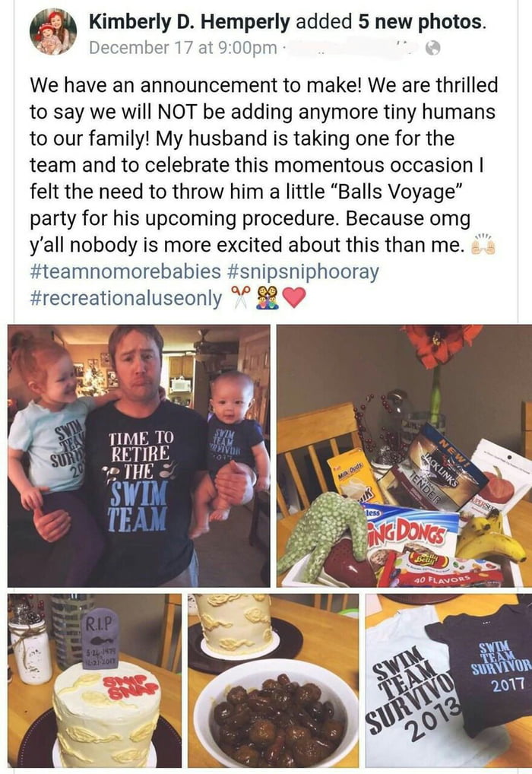Open the snack gift basket photo

404,455
